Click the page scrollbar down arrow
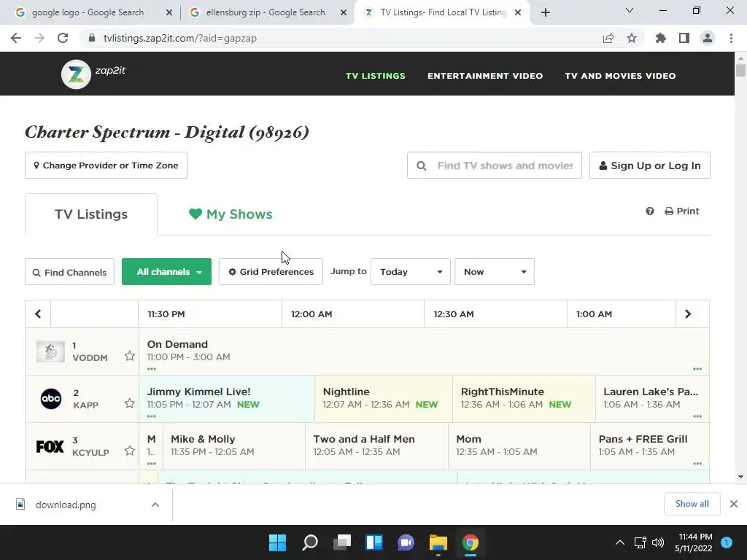Viewport: 747px width, 560px height. click(x=740, y=477)
